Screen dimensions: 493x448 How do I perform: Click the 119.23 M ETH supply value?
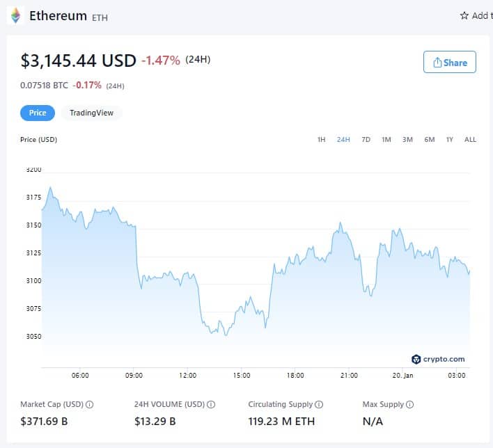(x=281, y=422)
